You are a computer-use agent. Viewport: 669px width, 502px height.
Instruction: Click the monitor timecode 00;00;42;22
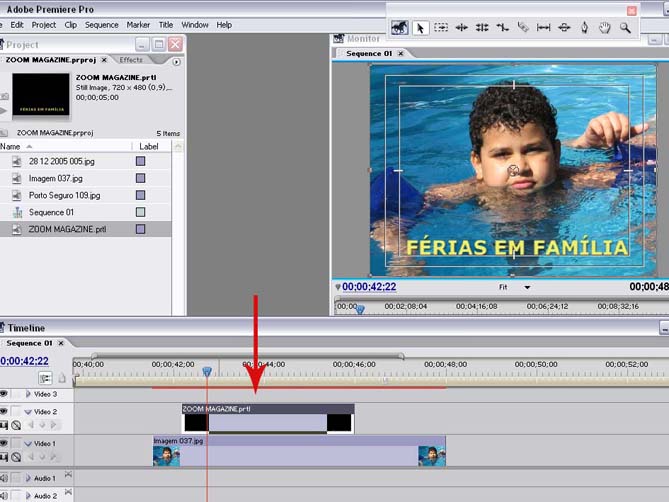pos(369,287)
